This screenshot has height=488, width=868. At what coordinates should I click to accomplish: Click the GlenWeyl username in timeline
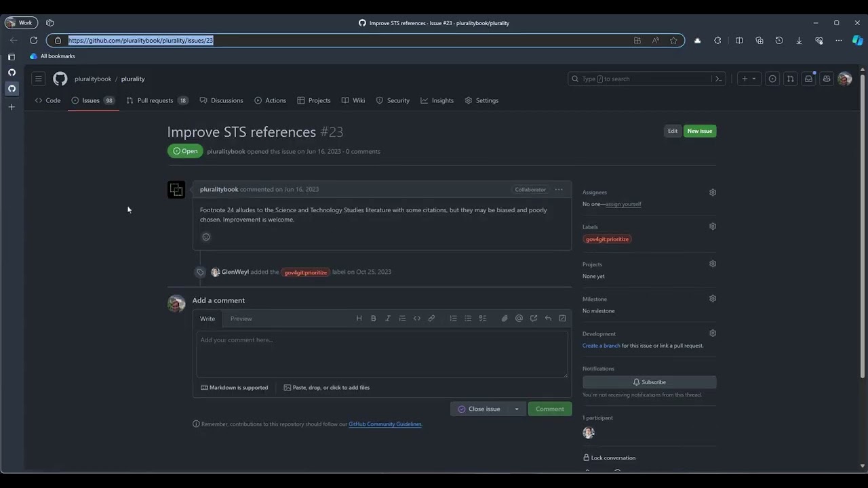click(235, 272)
